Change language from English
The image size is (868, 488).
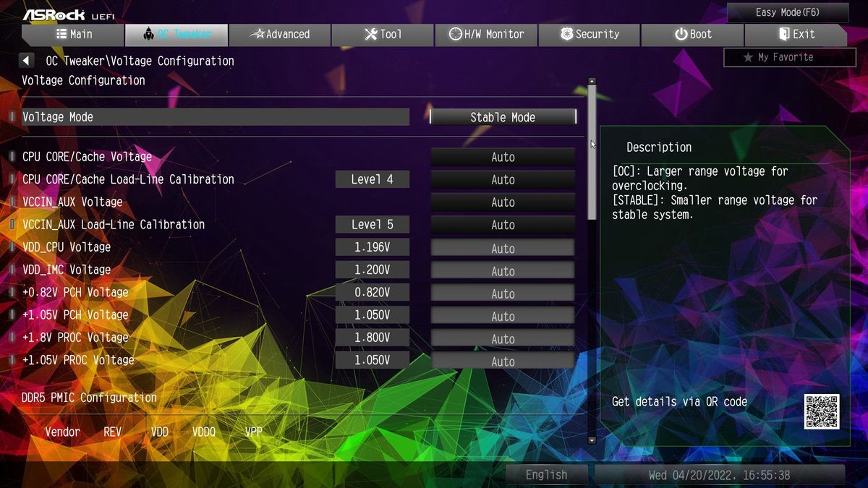(x=547, y=475)
